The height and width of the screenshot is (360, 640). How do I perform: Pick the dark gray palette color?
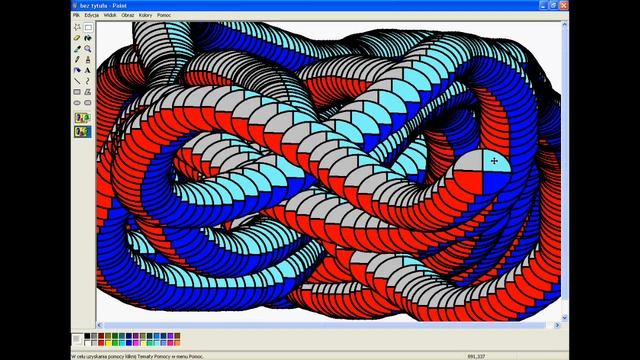[94, 336]
